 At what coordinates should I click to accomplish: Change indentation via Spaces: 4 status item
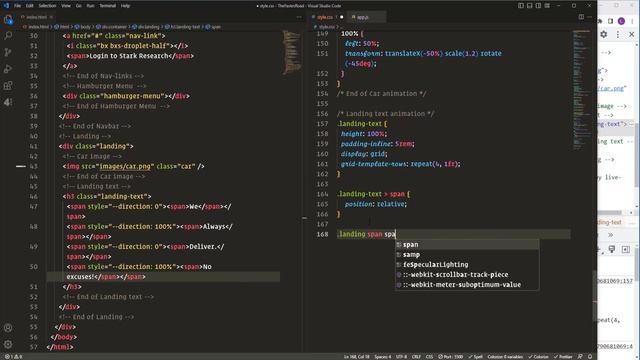point(383,357)
